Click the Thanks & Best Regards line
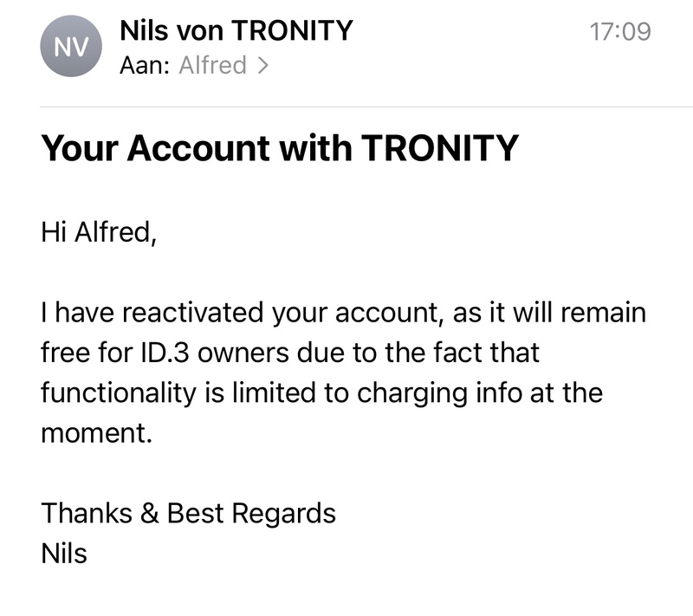This screenshot has height=616, width=693. click(x=188, y=513)
